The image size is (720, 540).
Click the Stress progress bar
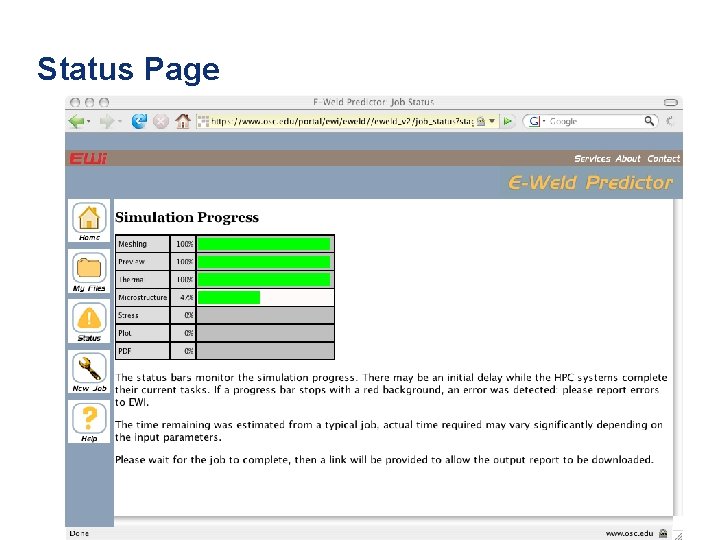(x=265, y=315)
